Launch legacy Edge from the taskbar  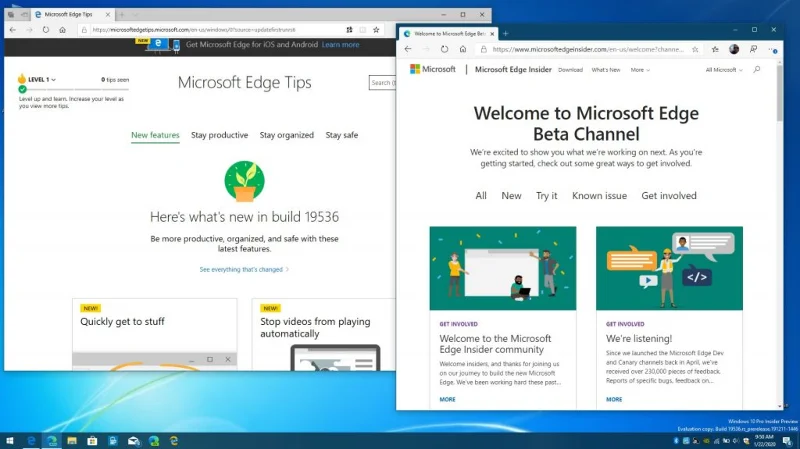click(31, 441)
